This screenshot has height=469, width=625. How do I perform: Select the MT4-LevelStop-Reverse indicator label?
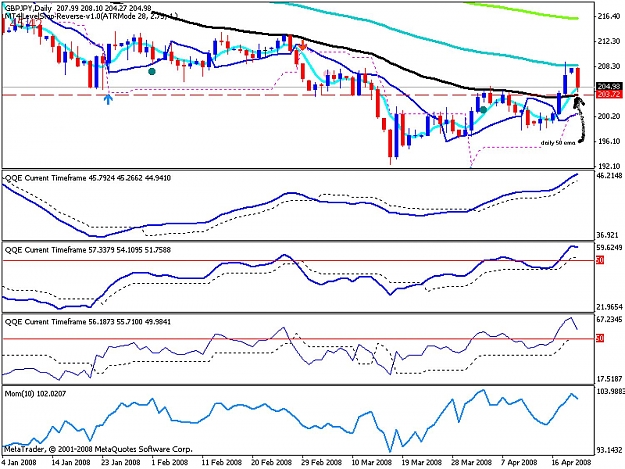90,16
